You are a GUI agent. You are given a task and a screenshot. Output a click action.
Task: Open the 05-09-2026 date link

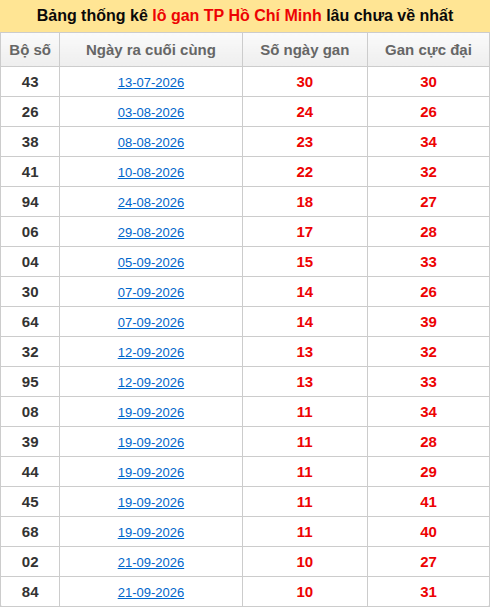[x=151, y=262]
